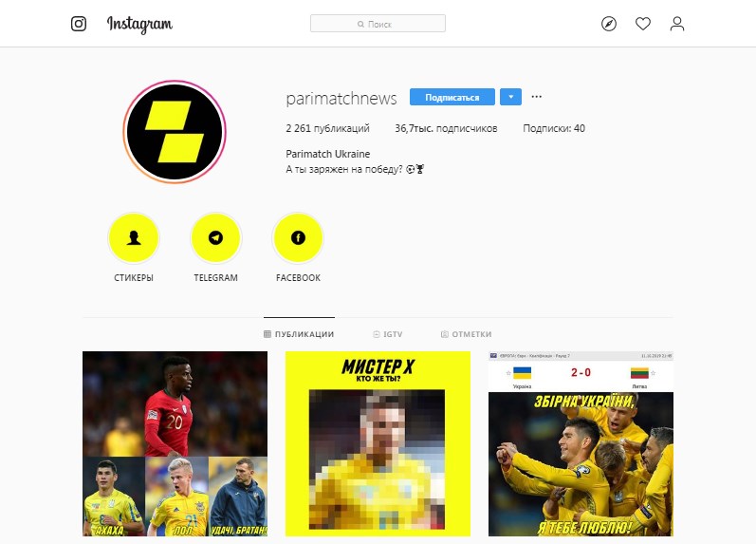Viewport: 756px width, 544px height.
Task: Open the Explore compass icon
Action: click(609, 24)
